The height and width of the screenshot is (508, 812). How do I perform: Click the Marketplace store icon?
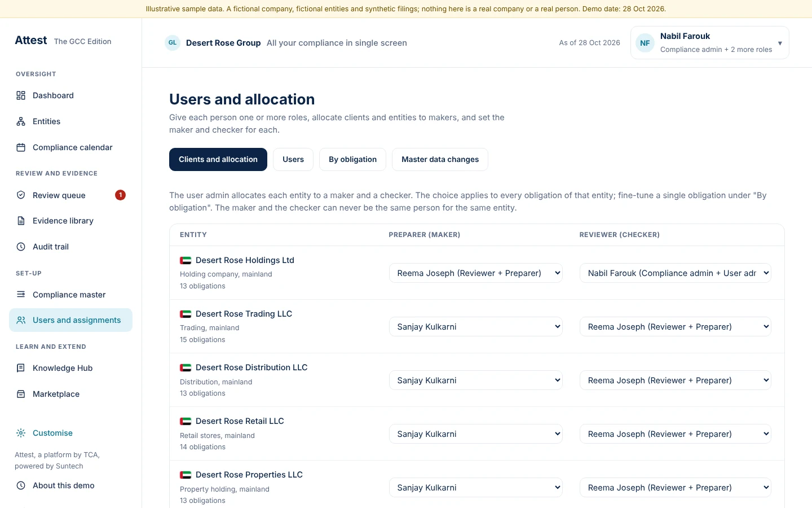tap(21, 394)
